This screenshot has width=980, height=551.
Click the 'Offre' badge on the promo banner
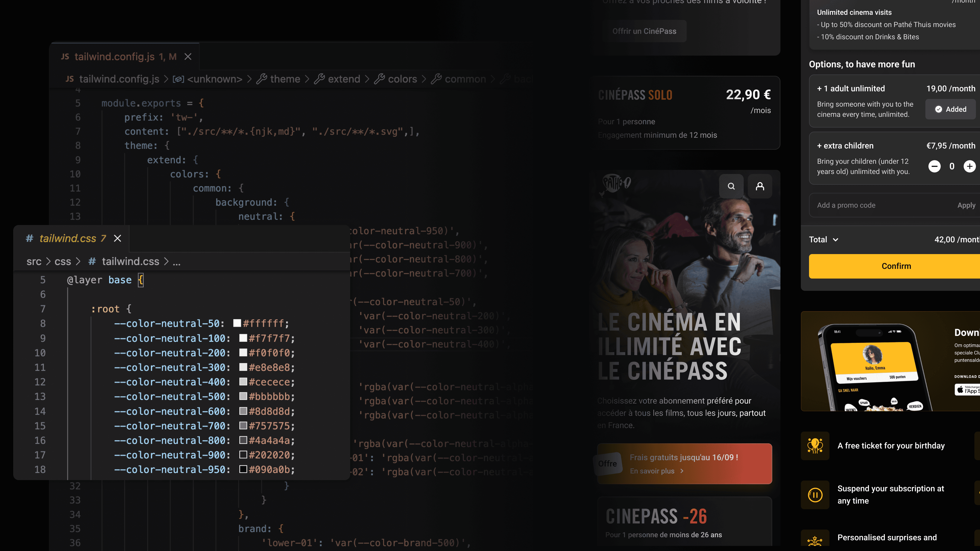click(608, 464)
